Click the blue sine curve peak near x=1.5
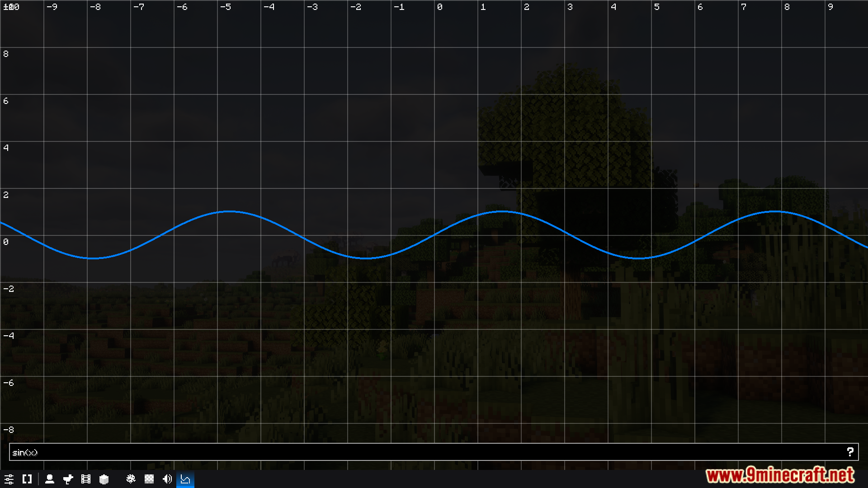 (x=503, y=211)
